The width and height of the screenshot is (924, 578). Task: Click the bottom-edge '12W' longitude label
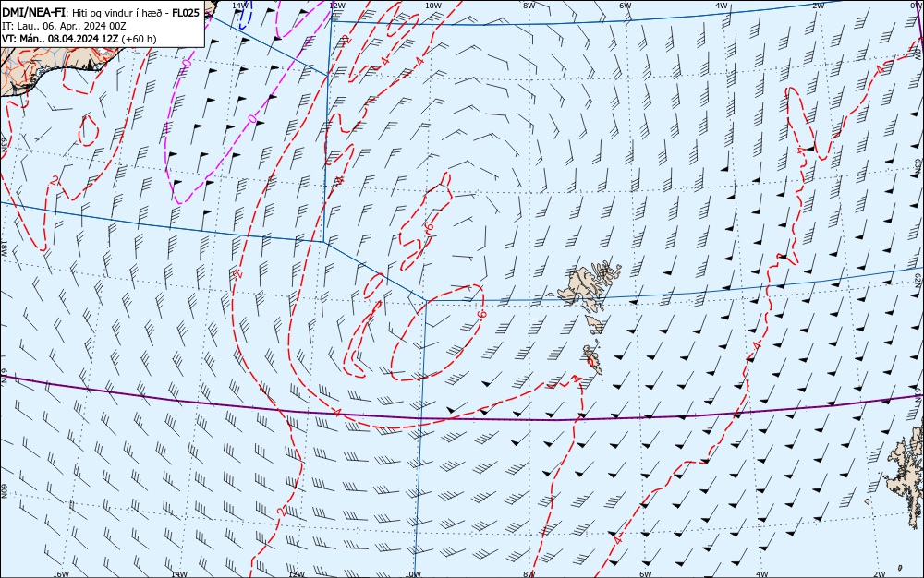point(297,574)
